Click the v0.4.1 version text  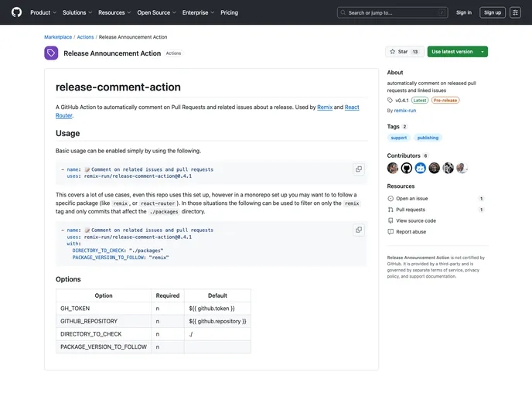pyautogui.click(x=402, y=100)
